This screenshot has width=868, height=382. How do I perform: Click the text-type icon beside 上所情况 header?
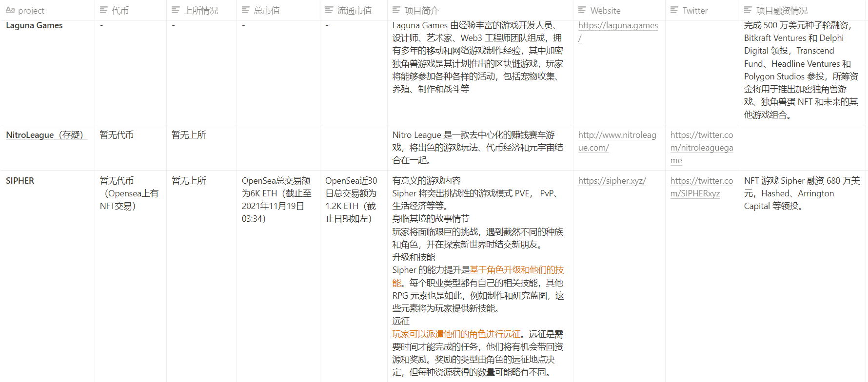click(x=176, y=10)
